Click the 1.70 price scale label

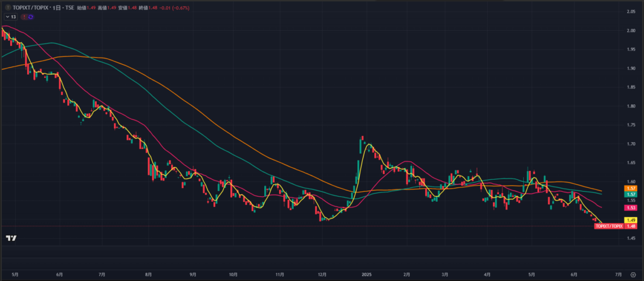coord(630,144)
